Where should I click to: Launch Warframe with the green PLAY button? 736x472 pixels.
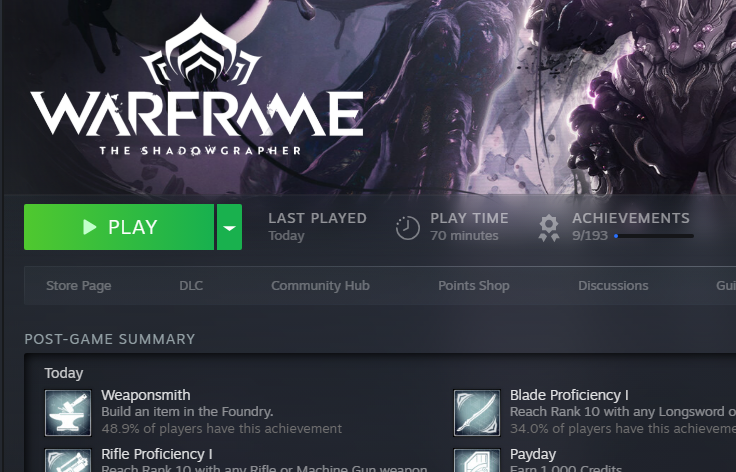pos(119,227)
